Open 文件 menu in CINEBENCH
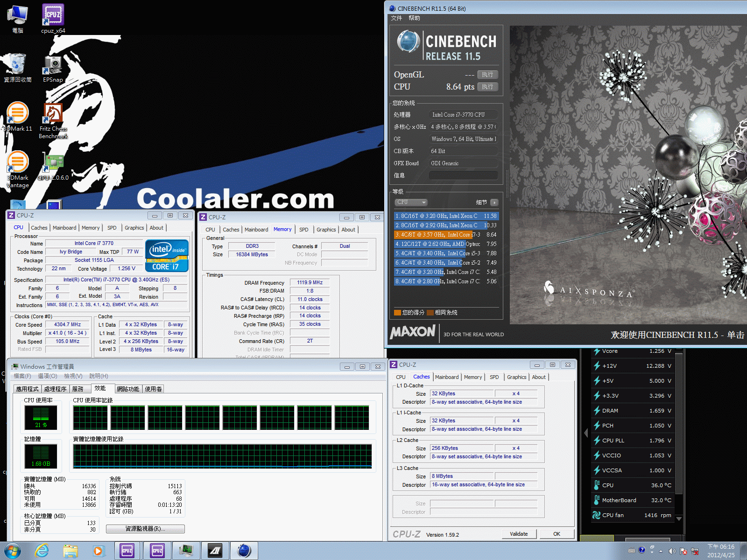This screenshot has height=560, width=747. pos(396,18)
